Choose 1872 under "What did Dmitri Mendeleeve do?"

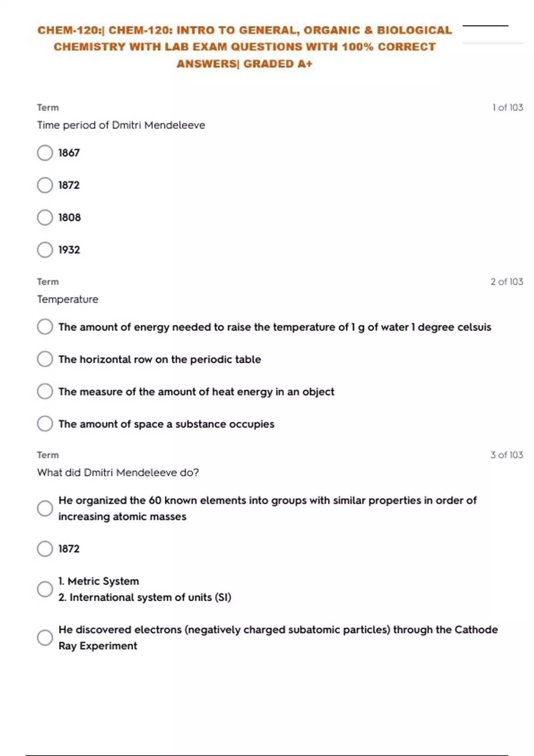45,549
